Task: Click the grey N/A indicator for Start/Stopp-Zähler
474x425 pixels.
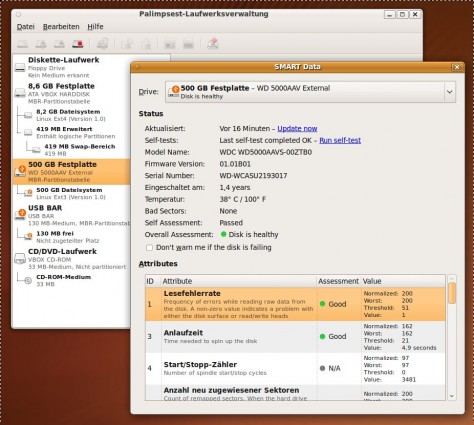Action: coord(322,368)
